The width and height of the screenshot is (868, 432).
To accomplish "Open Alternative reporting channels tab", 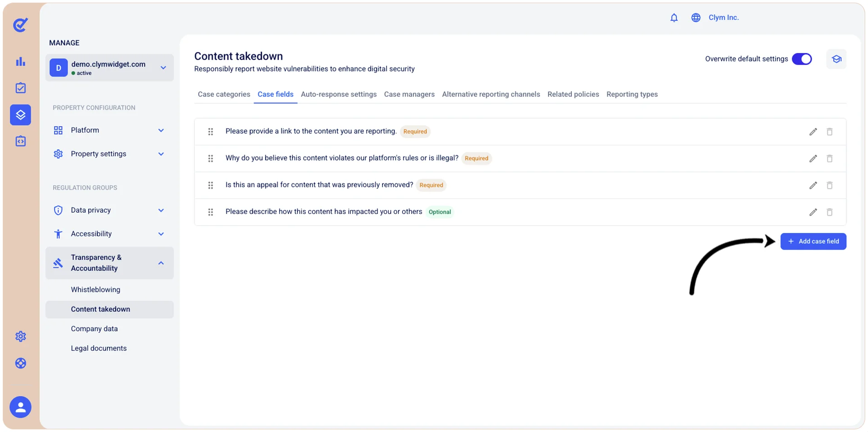I will (x=491, y=94).
